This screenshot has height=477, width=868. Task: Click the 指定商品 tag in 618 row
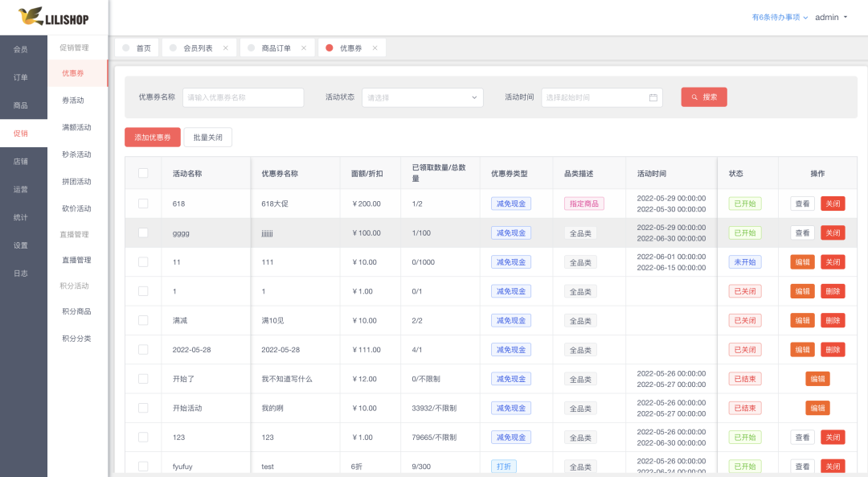tap(584, 204)
